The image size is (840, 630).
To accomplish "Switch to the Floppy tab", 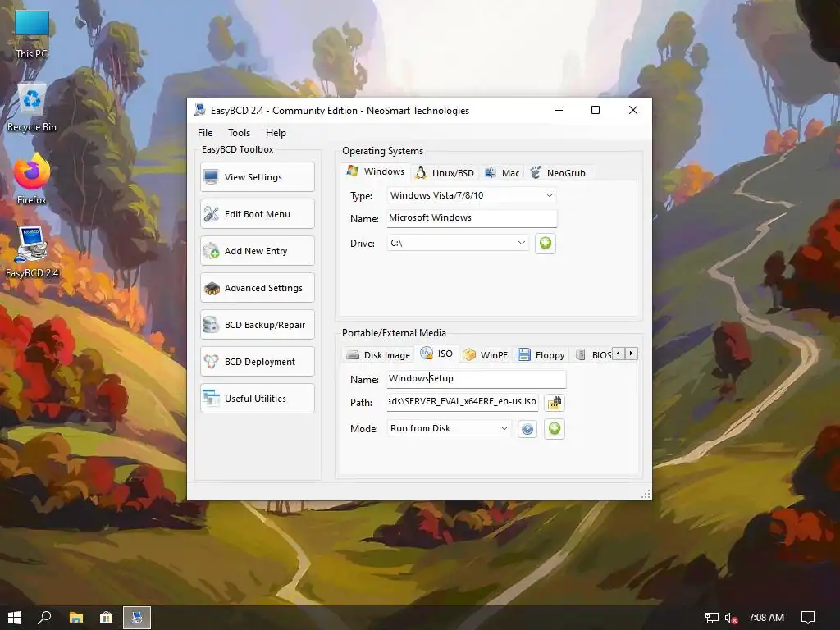I will click(x=541, y=355).
